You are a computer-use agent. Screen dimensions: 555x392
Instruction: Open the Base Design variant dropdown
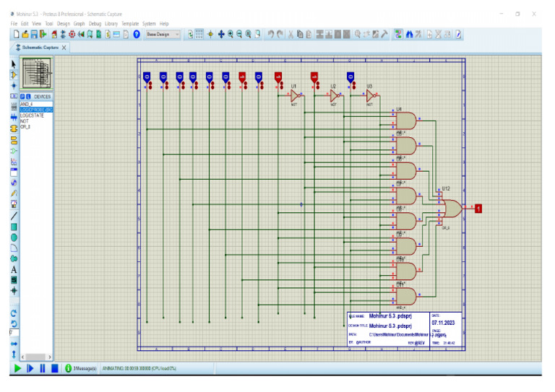163,34
